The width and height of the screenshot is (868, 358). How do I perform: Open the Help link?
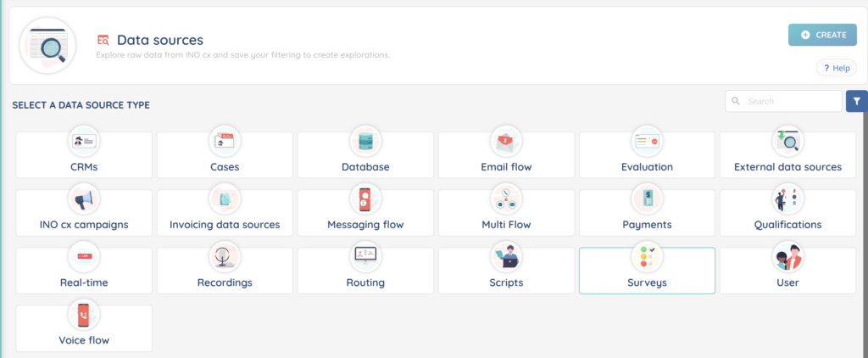coord(836,68)
